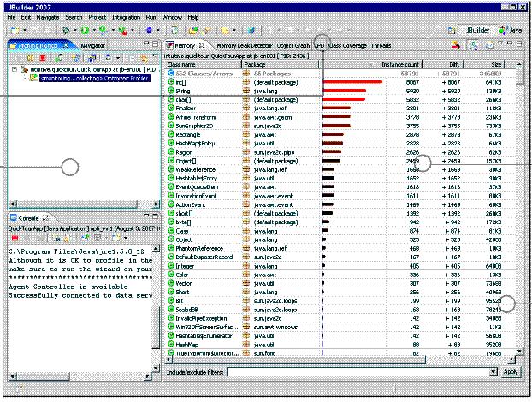Select the HashMap$Entry class row
The image size is (532, 402).
point(340,144)
